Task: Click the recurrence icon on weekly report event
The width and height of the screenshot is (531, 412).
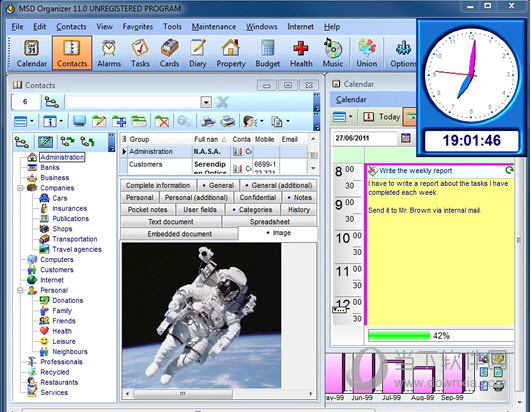Action: [x=509, y=170]
